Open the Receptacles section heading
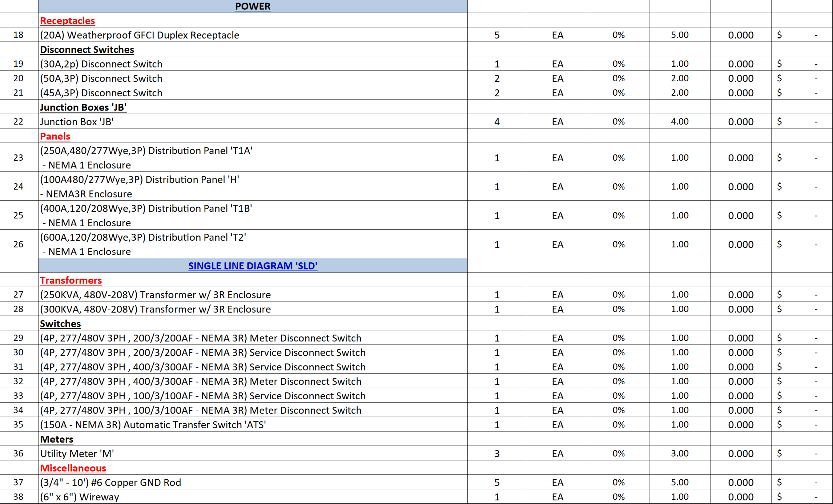 coord(67,20)
